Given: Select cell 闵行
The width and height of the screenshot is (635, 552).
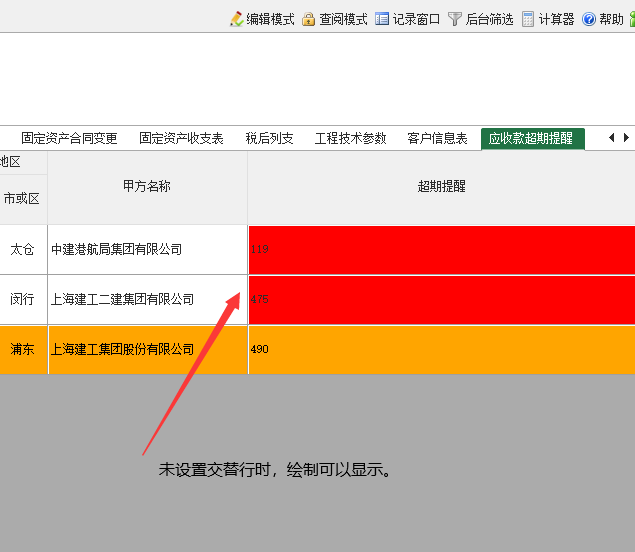Looking at the screenshot, I should point(23,300).
